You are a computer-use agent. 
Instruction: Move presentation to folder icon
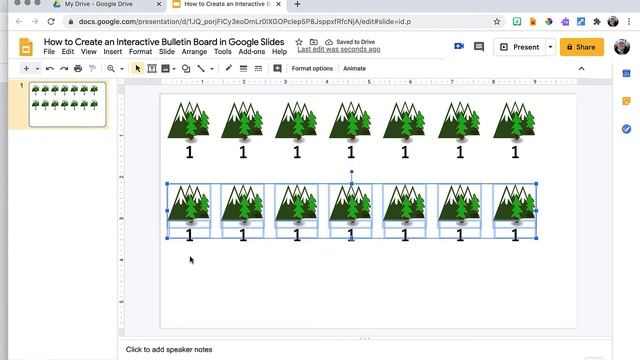click(x=313, y=42)
